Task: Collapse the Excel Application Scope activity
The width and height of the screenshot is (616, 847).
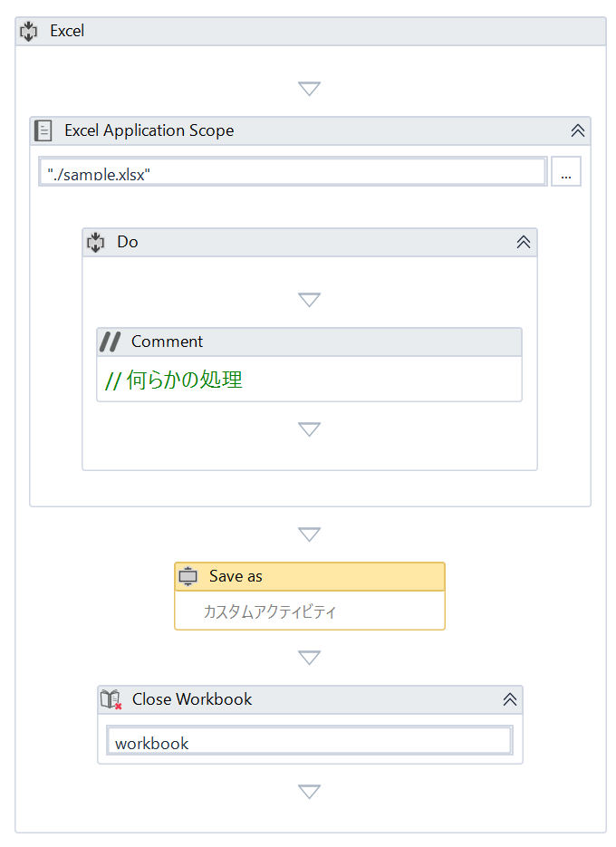Action: [x=578, y=130]
